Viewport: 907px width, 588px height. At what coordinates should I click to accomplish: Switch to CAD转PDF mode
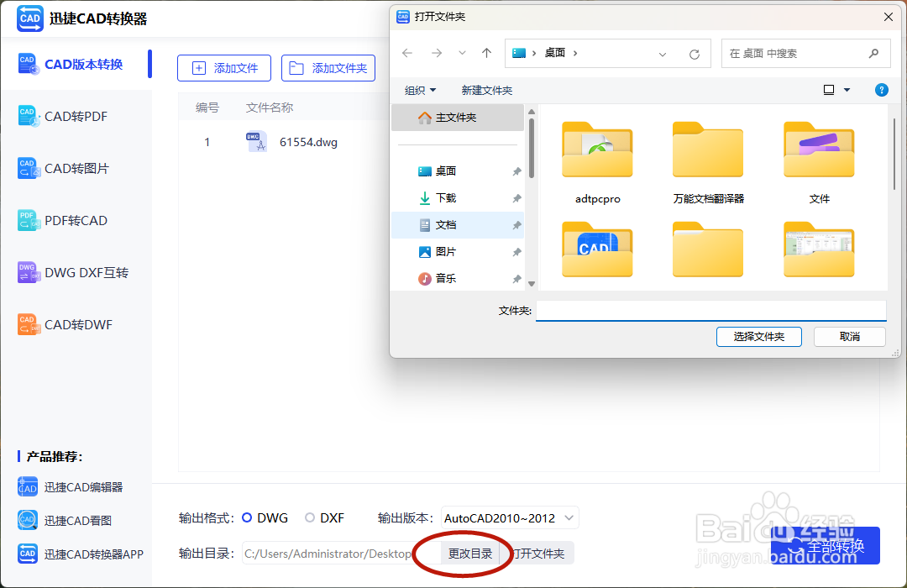76,116
